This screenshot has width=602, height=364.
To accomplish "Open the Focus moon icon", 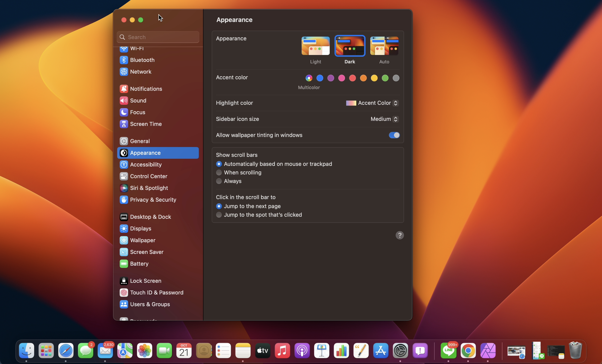I will coord(124,112).
